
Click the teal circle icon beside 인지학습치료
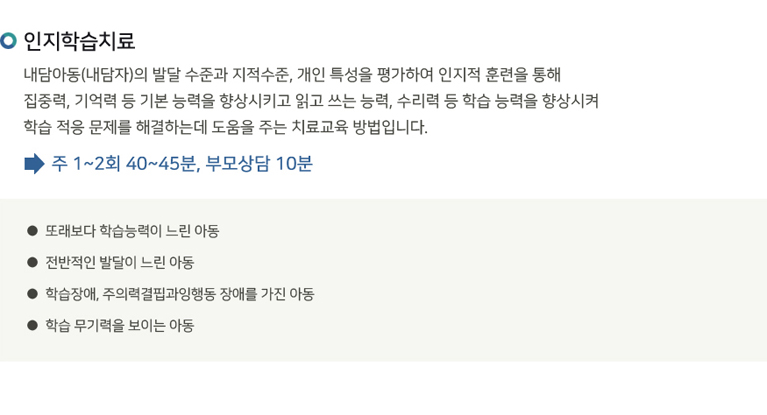click(x=8, y=41)
